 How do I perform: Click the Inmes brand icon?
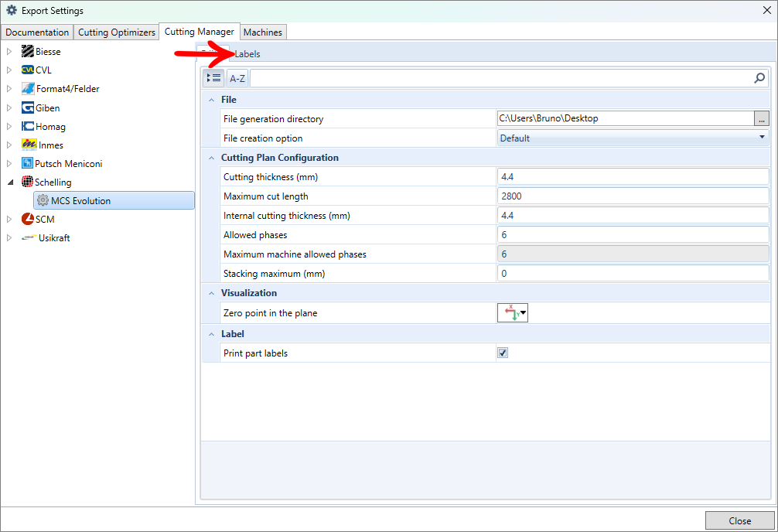(29, 145)
